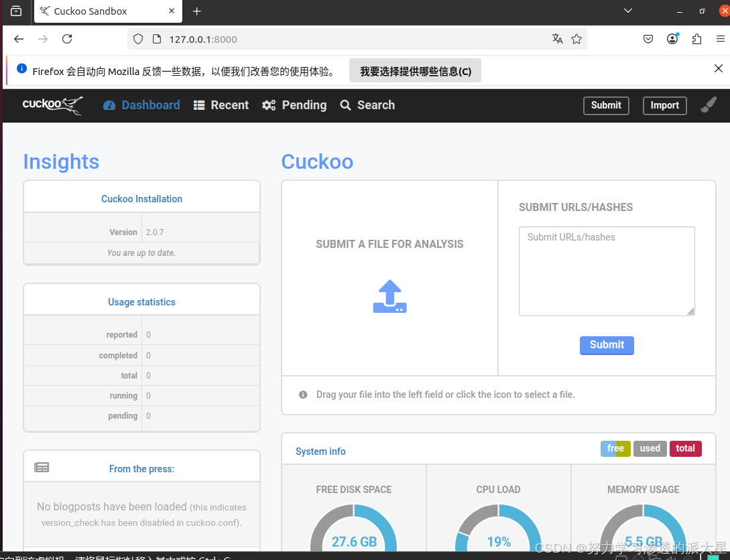Click the 'running' statistics row
The image size is (730, 560).
pos(141,396)
